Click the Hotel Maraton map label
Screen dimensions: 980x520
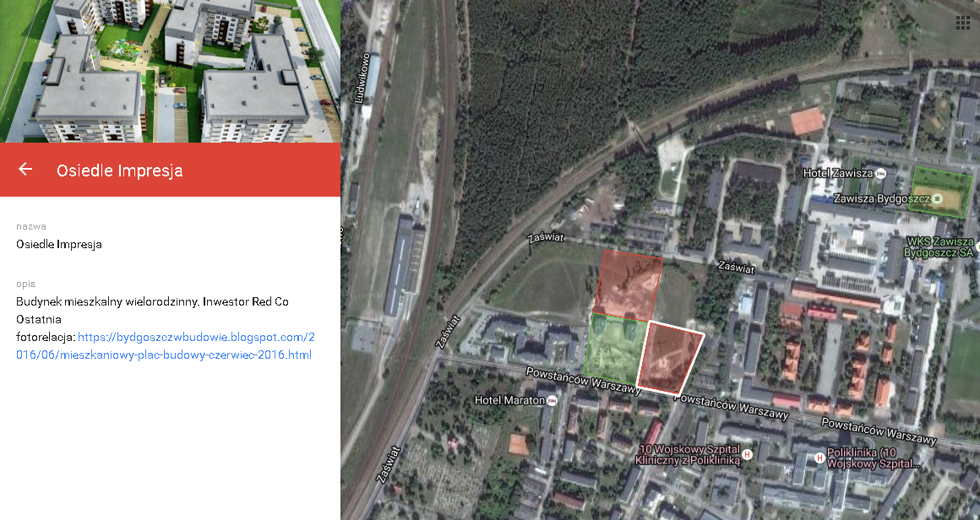[x=509, y=400]
